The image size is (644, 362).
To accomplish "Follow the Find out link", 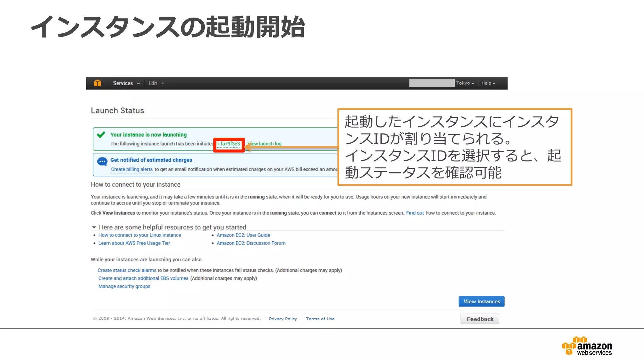I will pyautogui.click(x=415, y=213).
